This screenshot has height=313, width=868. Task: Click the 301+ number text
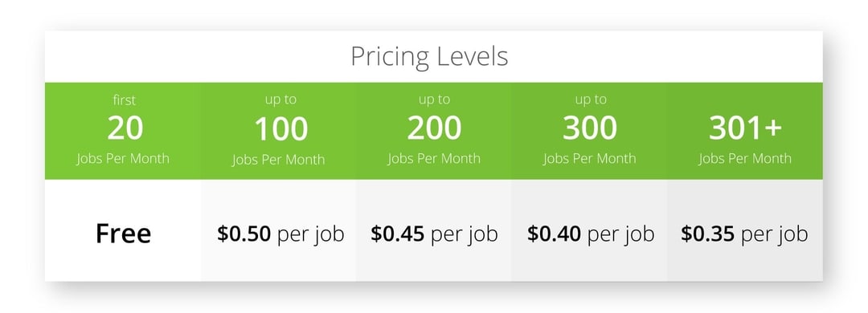(x=745, y=129)
